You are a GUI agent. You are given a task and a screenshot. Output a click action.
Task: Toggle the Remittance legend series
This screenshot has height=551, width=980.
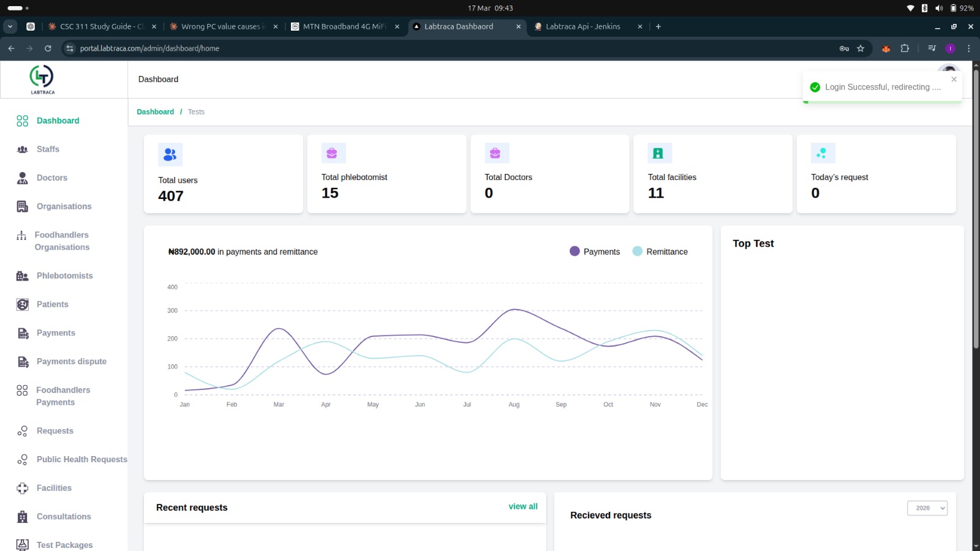click(660, 252)
